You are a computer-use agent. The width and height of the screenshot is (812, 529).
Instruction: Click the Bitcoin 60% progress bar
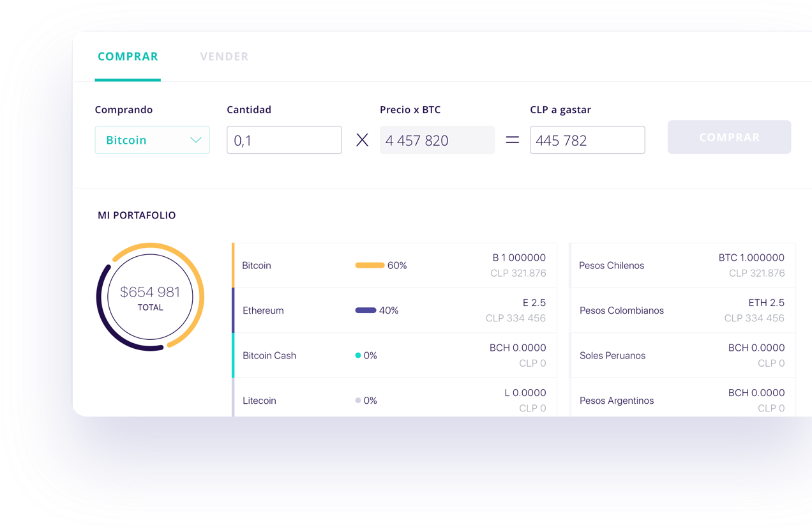click(x=370, y=265)
